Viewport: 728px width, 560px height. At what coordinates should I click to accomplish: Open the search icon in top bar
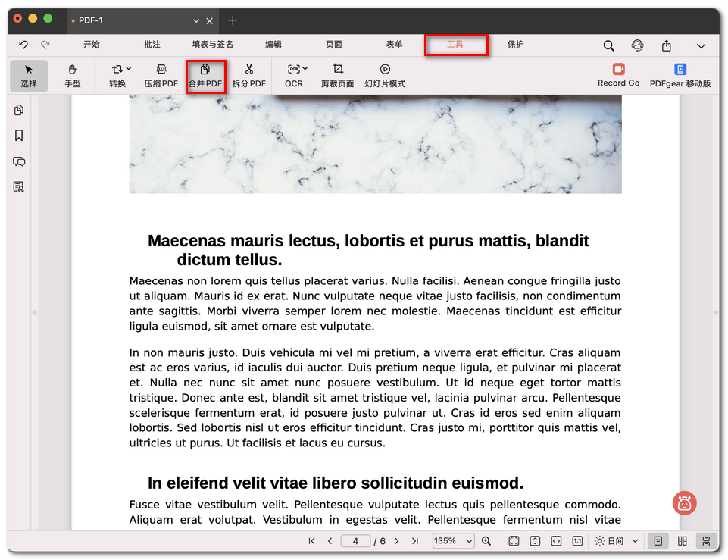608,45
